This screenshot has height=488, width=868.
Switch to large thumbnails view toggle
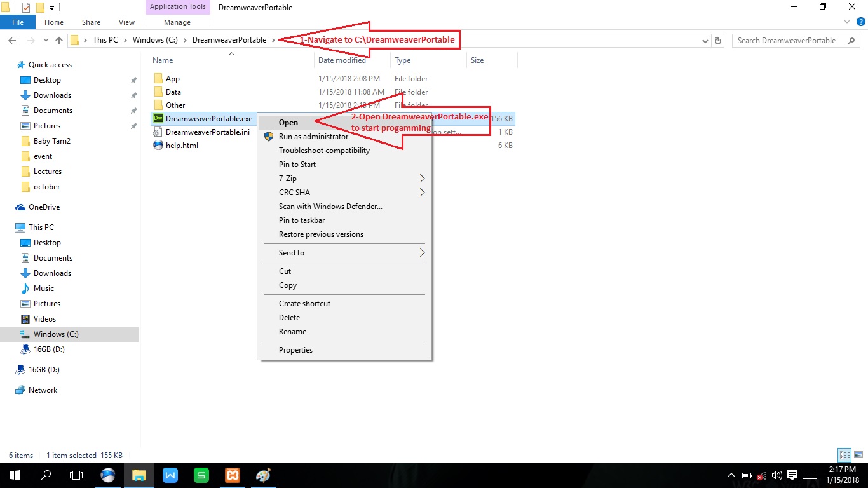pos(858,455)
